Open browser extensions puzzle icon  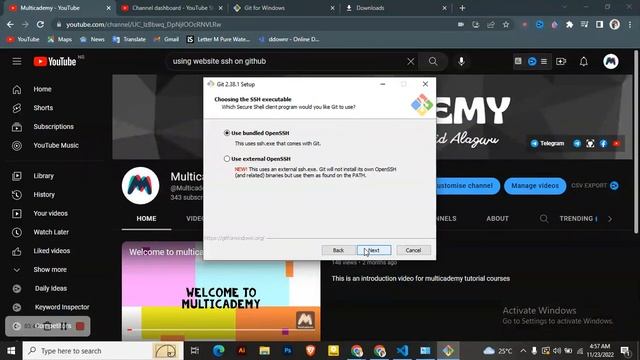(569, 24)
